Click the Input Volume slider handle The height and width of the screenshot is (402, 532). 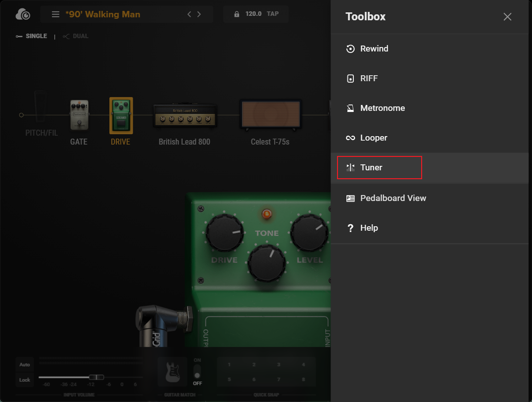(x=97, y=377)
